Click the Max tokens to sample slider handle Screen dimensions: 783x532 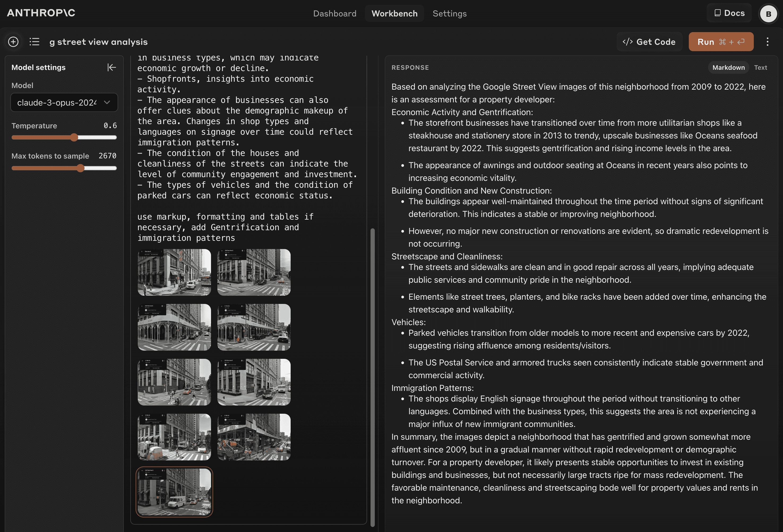click(80, 168)
